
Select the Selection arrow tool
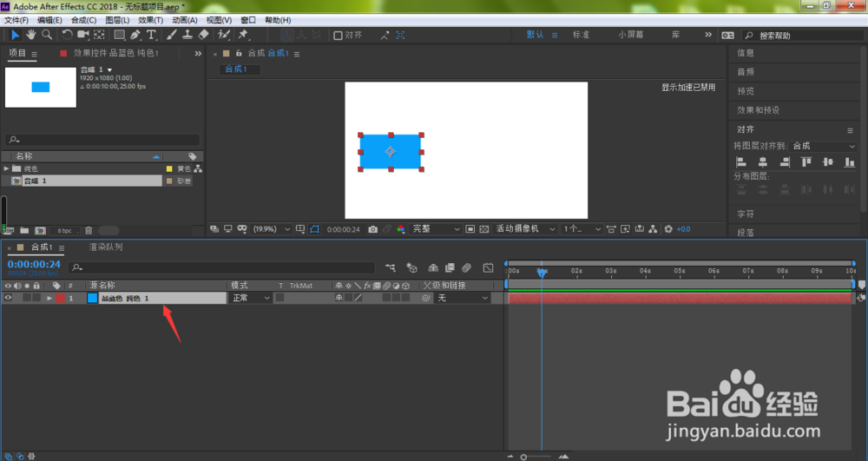(x=15, y=35)
